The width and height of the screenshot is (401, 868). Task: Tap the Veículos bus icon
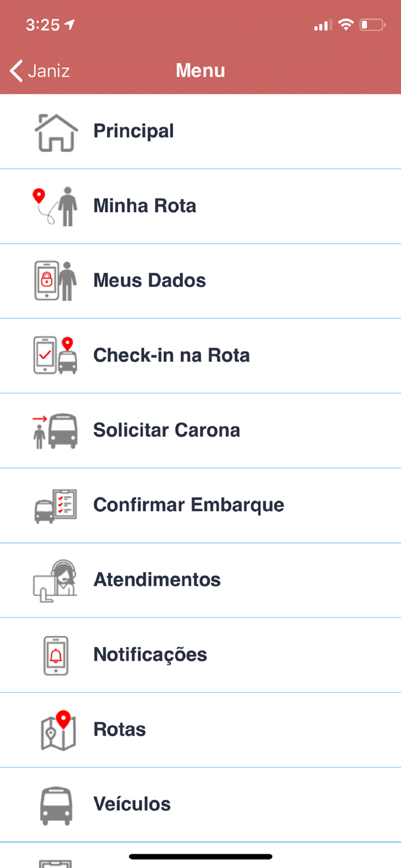pyautogui.click(x=55, y=804)
